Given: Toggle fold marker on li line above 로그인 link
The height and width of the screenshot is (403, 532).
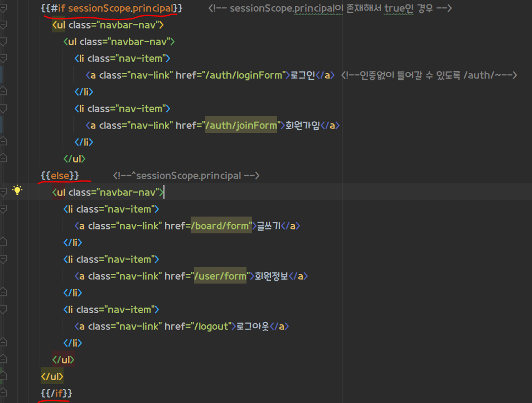Looking at the screenshot, I should 3,59.
